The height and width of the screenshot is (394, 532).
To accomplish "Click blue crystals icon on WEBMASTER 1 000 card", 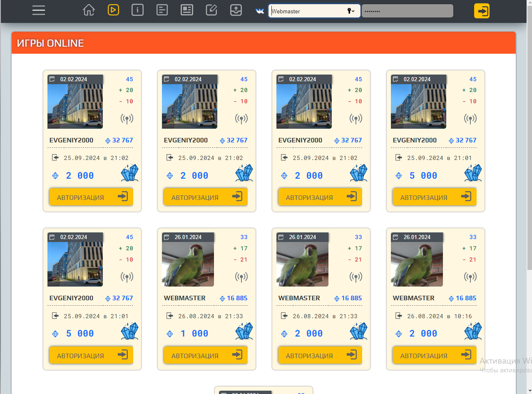I will click(244, 331).
